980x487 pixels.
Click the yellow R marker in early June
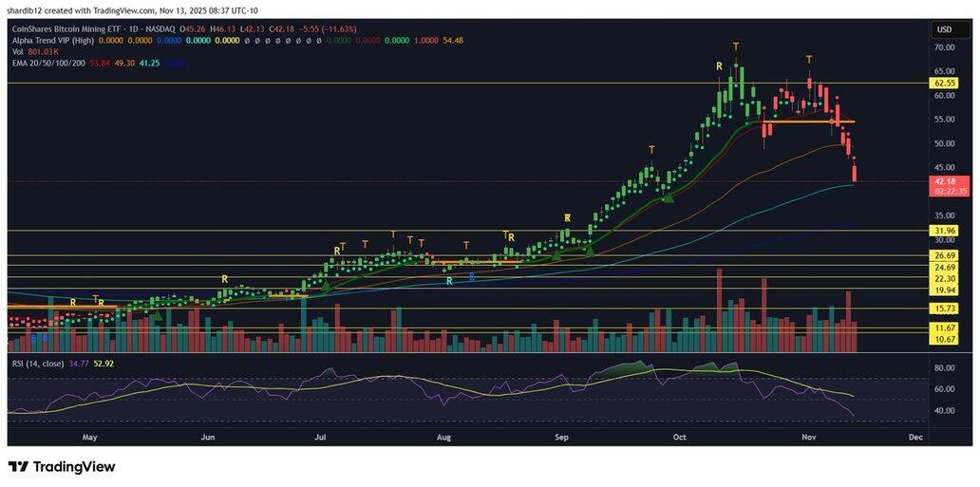point(224,278)
